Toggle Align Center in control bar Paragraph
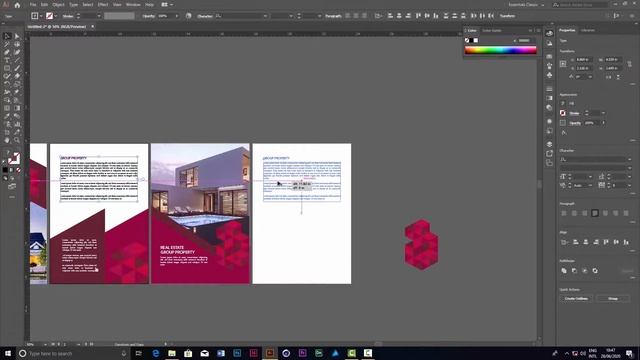The height and width of the screenshot is (360, 640). pyautogui.click(x=356, y=16)
